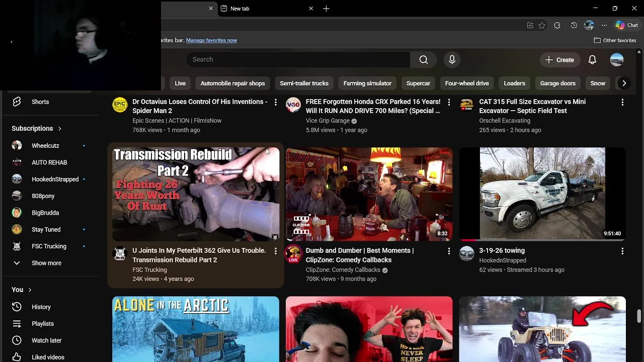
Task: Open more options for Honda CRX video
Action: 449,102
